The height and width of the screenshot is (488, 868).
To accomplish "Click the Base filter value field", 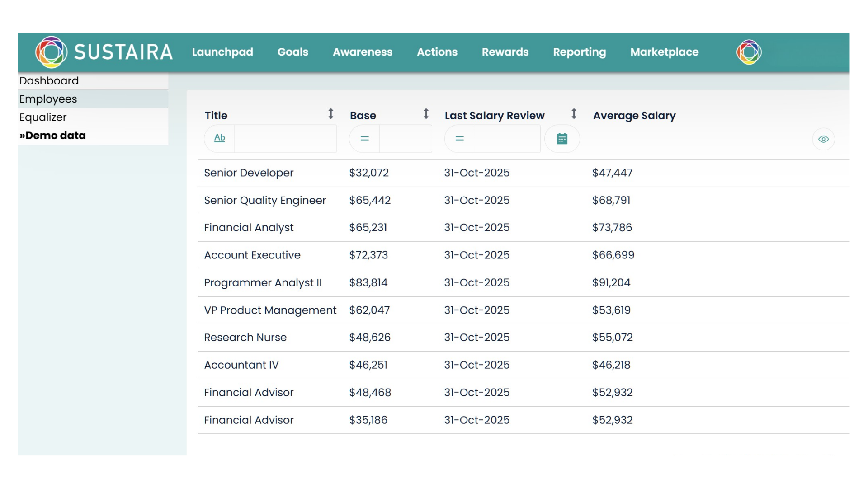I will (406, 139).
